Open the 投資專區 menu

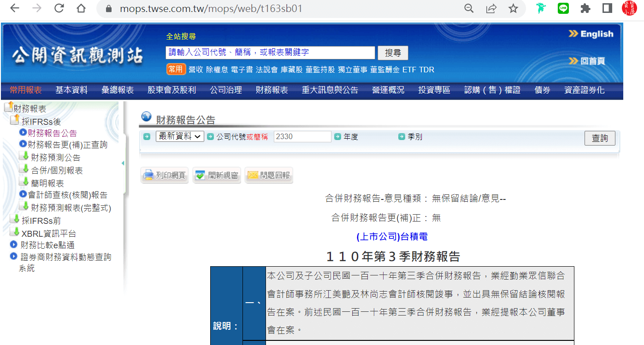(x=434, y=90)
